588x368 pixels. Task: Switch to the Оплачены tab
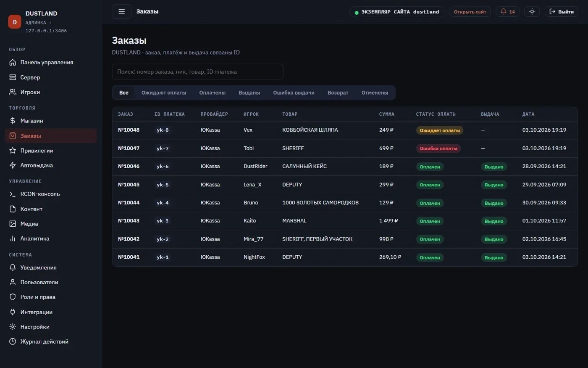212,93
